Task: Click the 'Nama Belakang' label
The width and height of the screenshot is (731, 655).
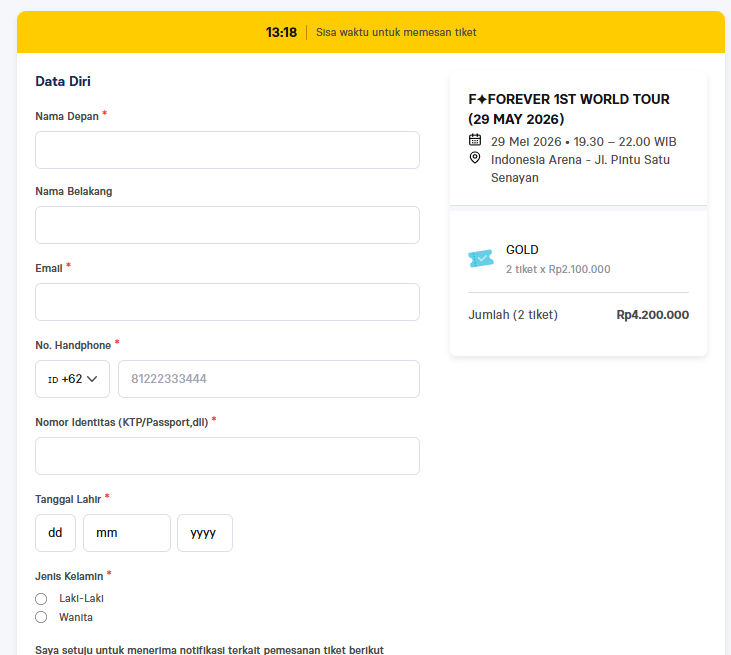Action: click(x=74, y=192)
